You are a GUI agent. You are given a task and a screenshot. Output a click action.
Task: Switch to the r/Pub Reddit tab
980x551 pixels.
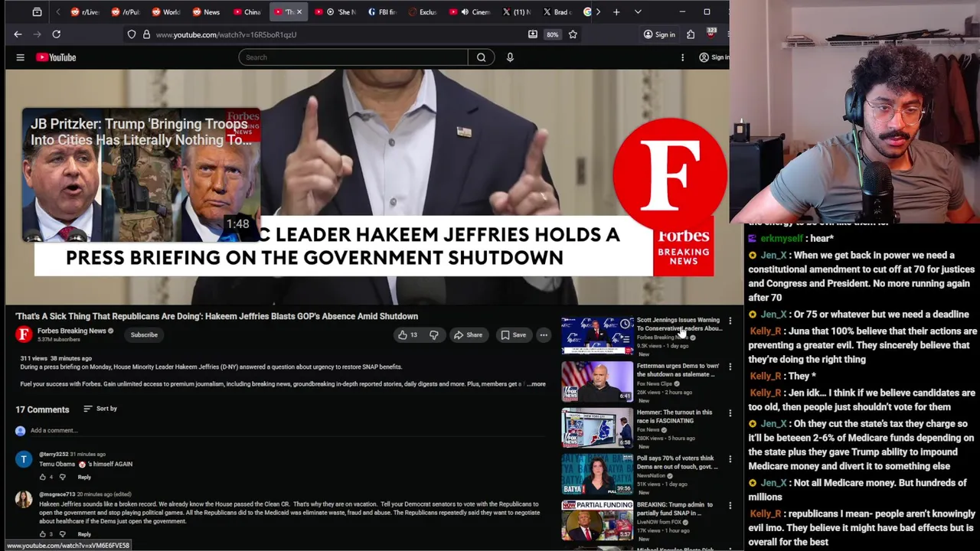[x=127, y=11]
